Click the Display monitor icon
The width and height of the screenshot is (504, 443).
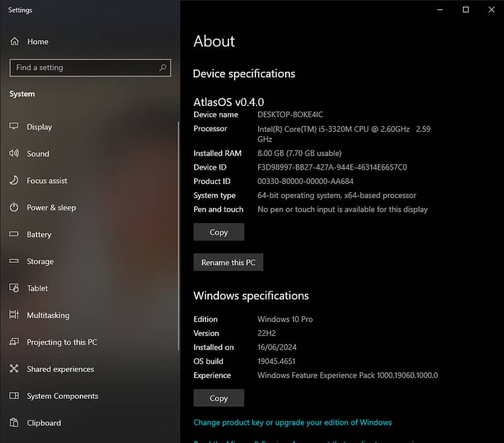tap(15, 127)
